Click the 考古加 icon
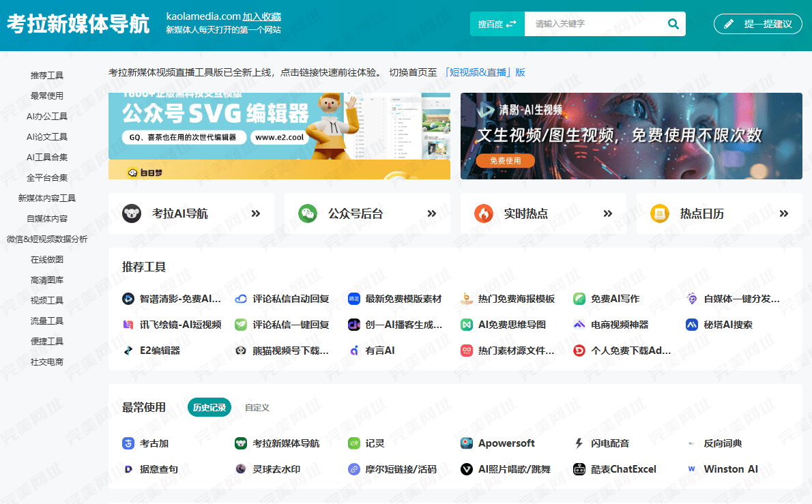812x504 pixels. (128, 443)
